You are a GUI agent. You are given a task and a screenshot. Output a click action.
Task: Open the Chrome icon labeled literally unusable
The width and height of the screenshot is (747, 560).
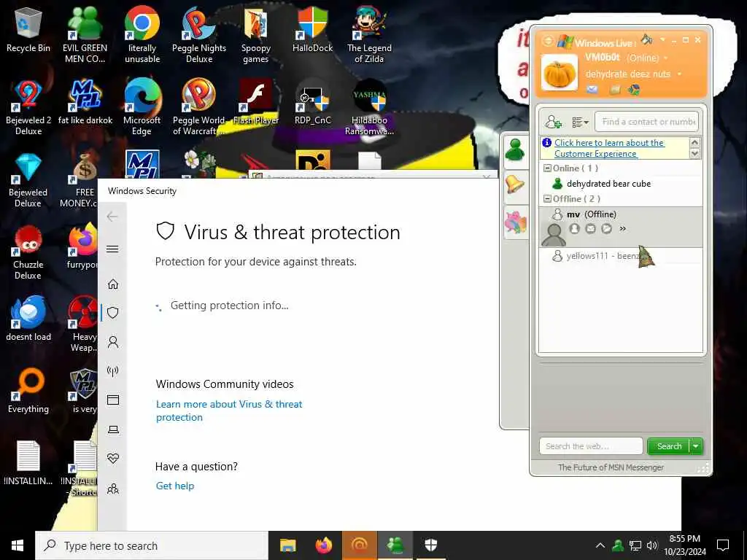[142, 36]
